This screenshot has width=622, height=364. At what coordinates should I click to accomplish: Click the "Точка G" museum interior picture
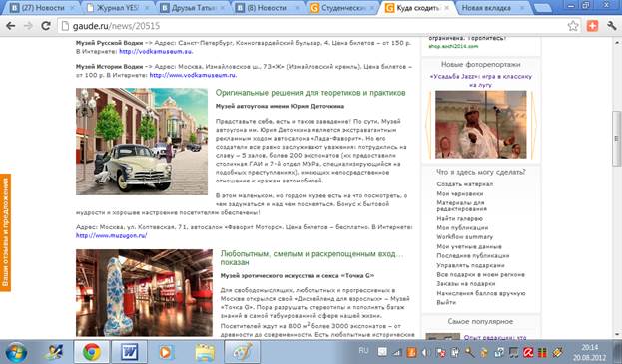click(x=145, y=293)
